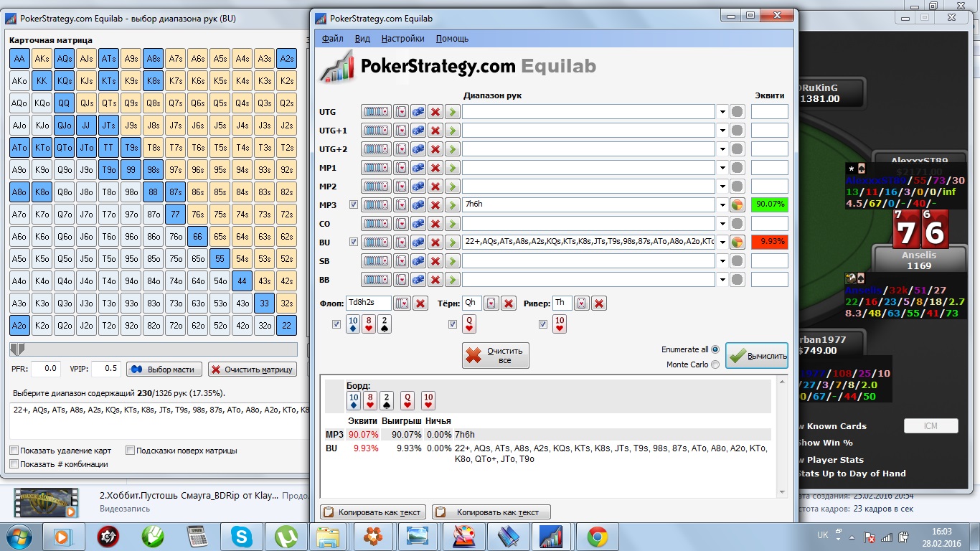The width and height of the screenshot is (980, 551).
Task: Open river card picker icon
Action: pyautogui.click(x=582, y=303)
